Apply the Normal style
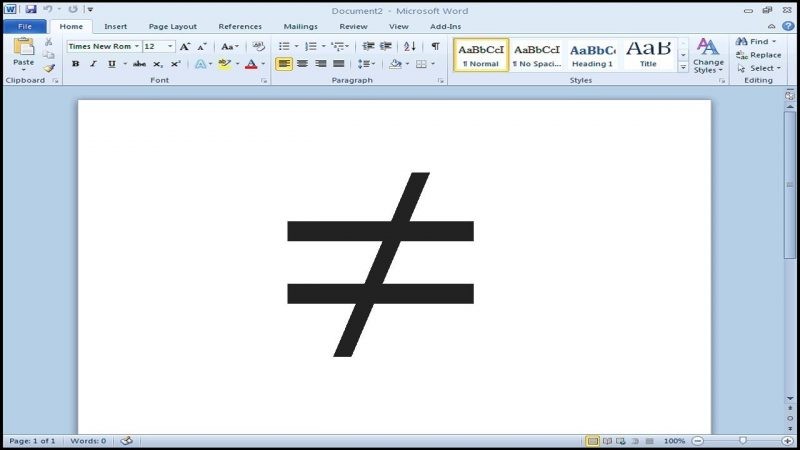Viewport: 800px width, 450px height. 481,55
